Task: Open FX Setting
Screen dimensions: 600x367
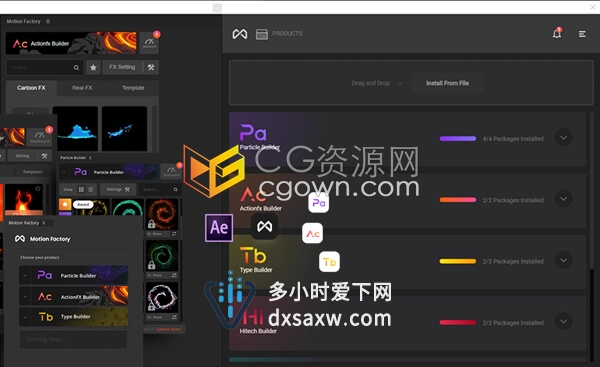Action: coord(122,67)
